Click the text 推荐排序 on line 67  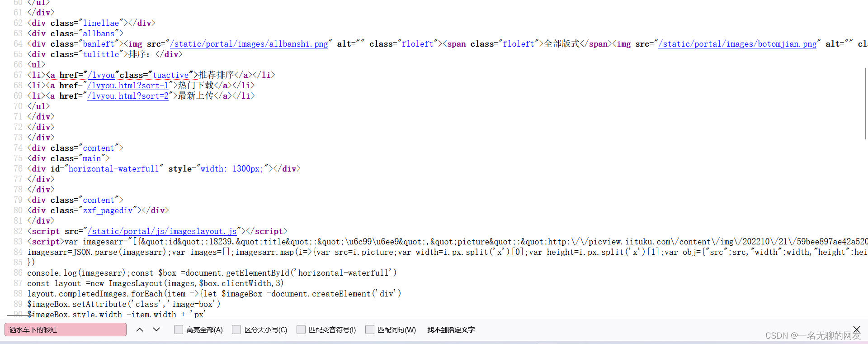coord(216,75)
